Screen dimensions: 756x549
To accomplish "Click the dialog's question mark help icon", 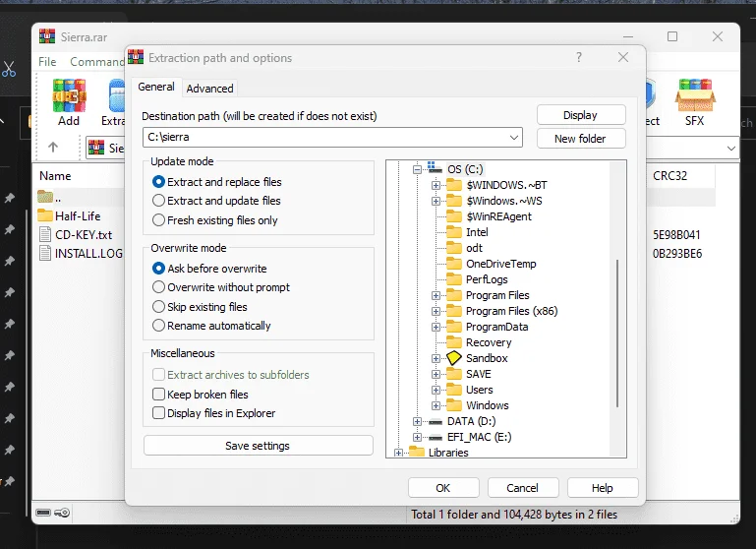I will (x=579, y=57).
